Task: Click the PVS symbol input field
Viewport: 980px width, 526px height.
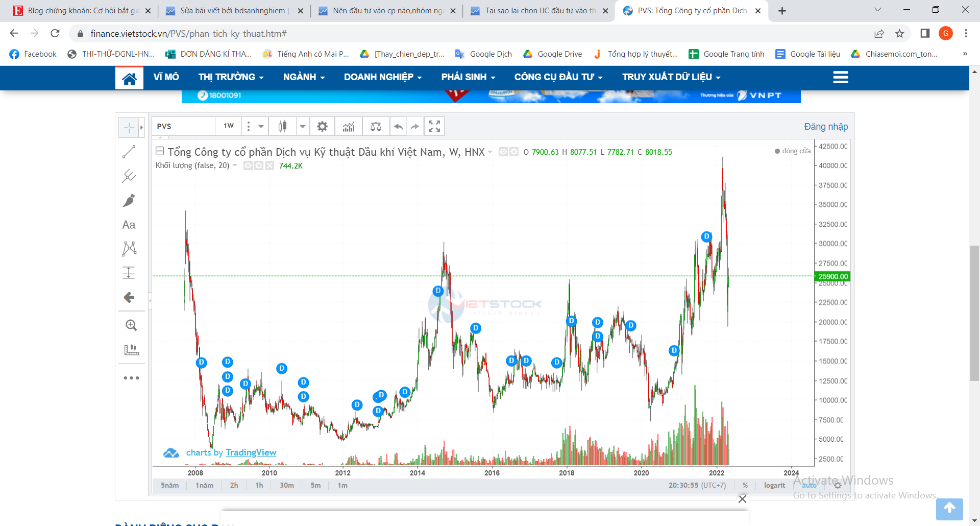Action: coord(184,126)
